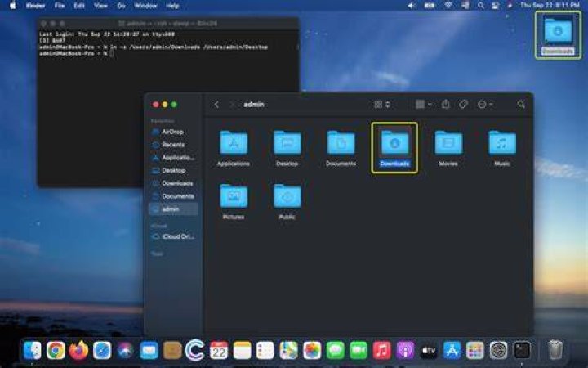Open the File menu

tap(60, 6)
